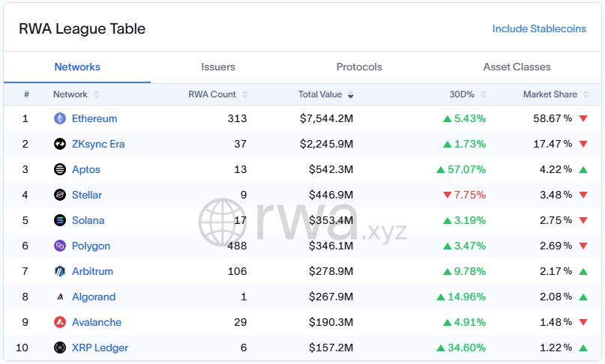
Task: Click Arbitrum RWA count 106
Action: tap(237, 271)
